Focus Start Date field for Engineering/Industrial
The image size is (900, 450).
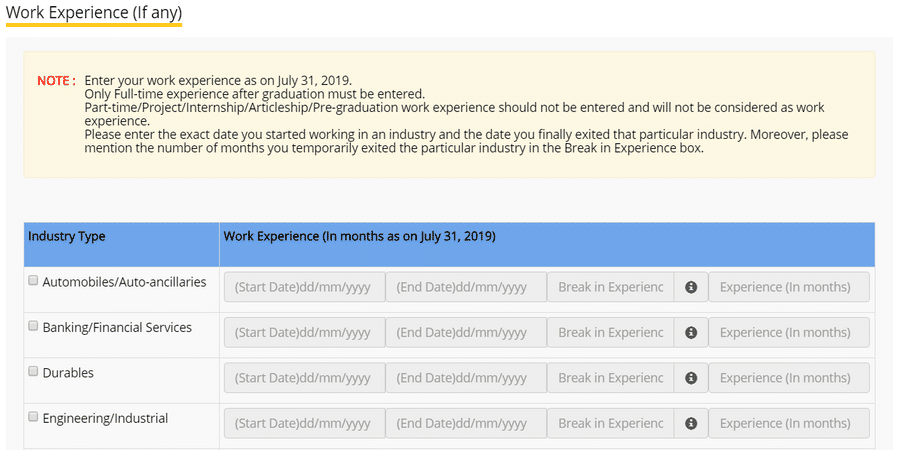point(304,423)
